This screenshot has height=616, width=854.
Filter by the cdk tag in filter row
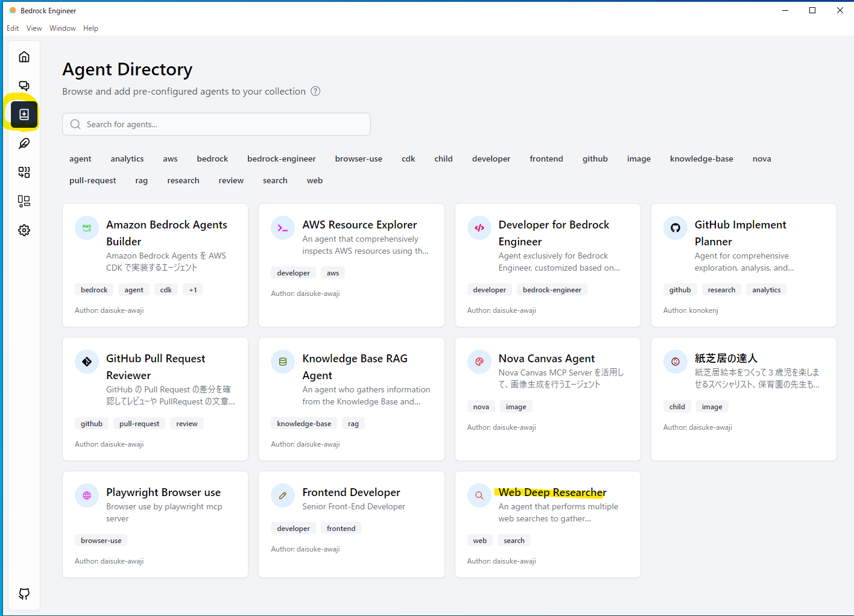pos(408,159)
